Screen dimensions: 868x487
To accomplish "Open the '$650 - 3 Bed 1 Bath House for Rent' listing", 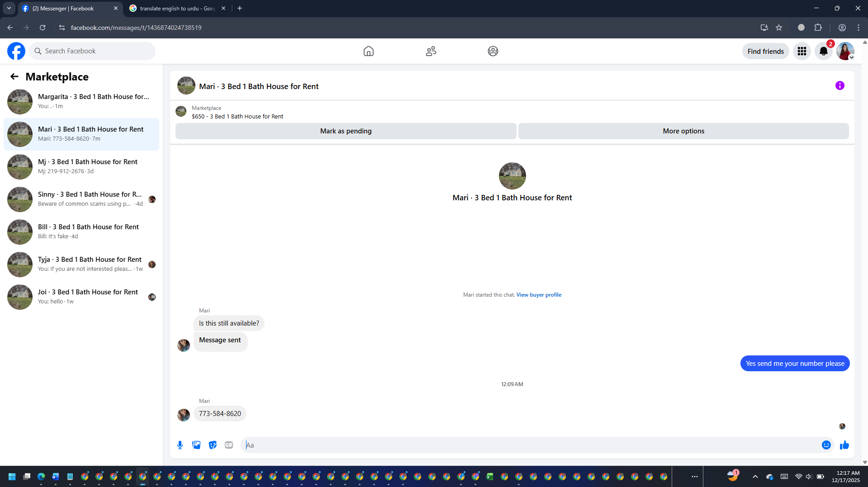I will [x=237, y=117].
